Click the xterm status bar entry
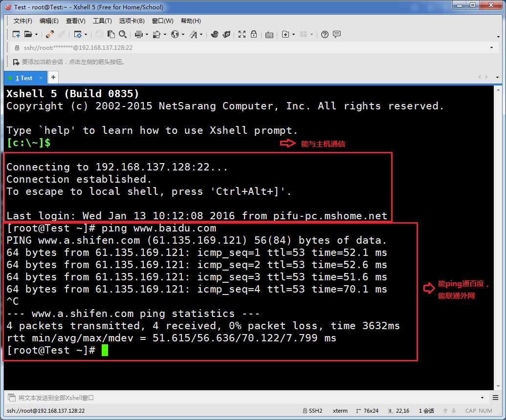This screenshot has height=420, width=506. point(340,411)
